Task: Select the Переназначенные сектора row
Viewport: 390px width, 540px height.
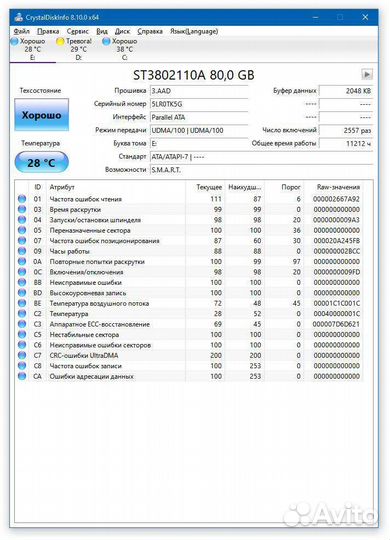Action: tap(189, 230)
